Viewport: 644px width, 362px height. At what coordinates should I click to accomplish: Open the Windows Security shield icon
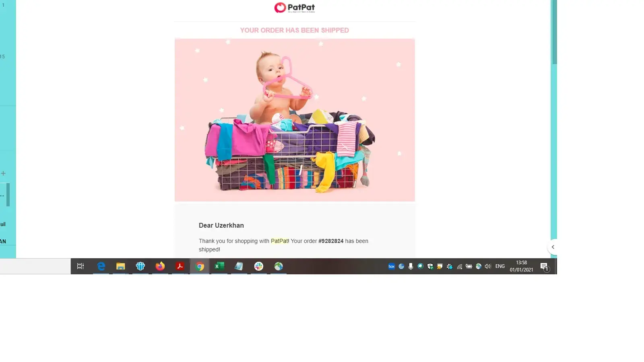click(x=430, y=266)
